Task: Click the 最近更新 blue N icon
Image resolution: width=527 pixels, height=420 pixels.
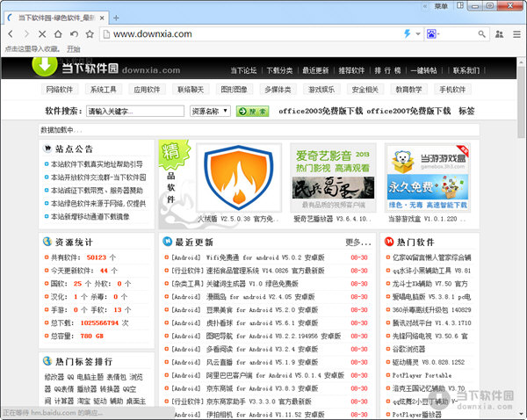Action: pos(167,242)
